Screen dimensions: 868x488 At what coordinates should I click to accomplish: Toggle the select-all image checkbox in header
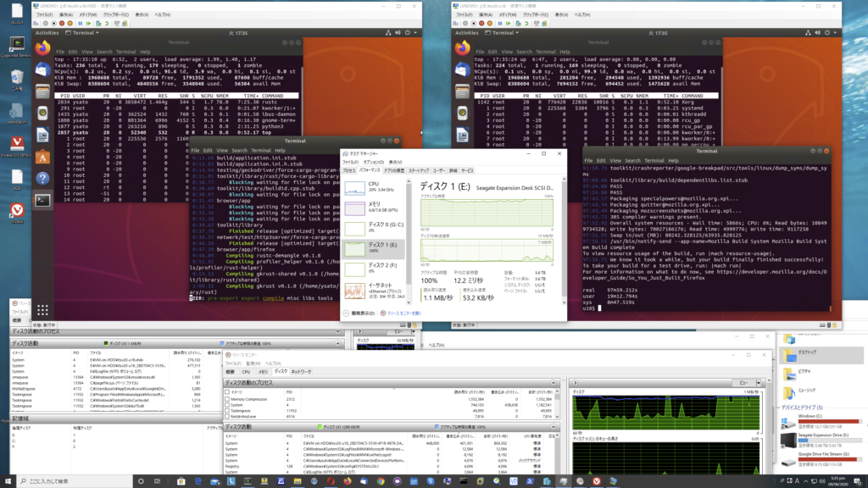click(228, 392)
